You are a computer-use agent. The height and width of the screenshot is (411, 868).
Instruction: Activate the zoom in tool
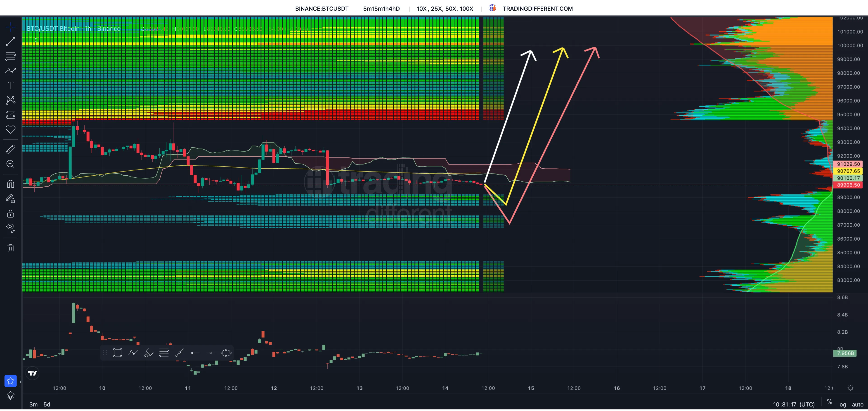[10, 164]
